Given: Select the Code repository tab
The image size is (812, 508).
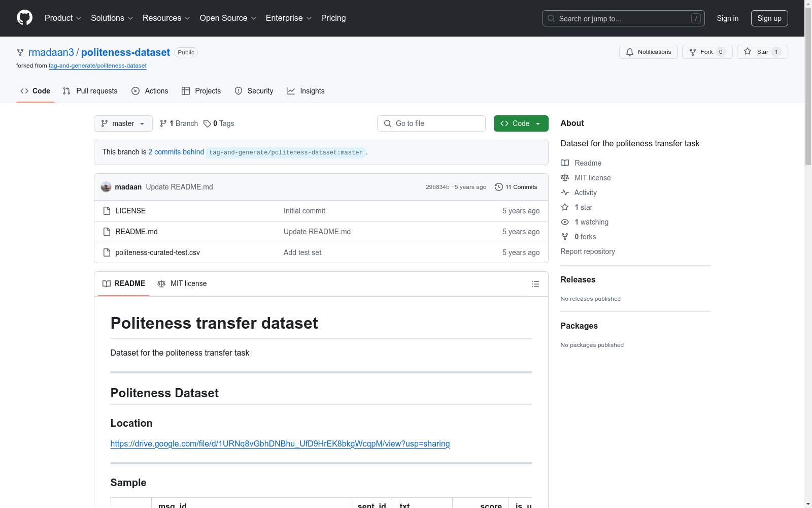Looking at the screenshot, I should (36, 91).
